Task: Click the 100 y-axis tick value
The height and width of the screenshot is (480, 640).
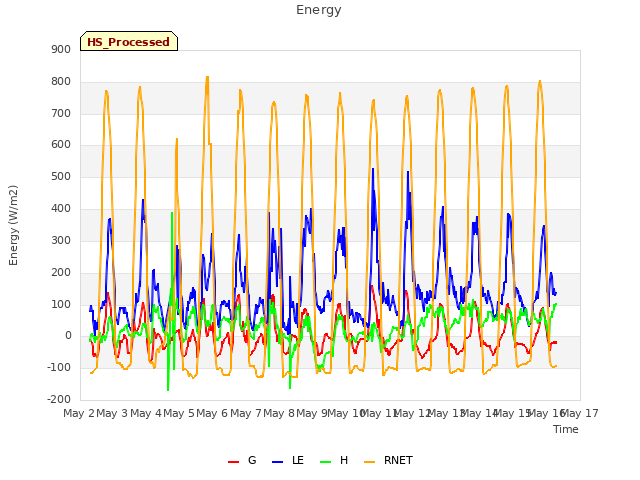Action: pyautogui.click(x=61, y=304)
